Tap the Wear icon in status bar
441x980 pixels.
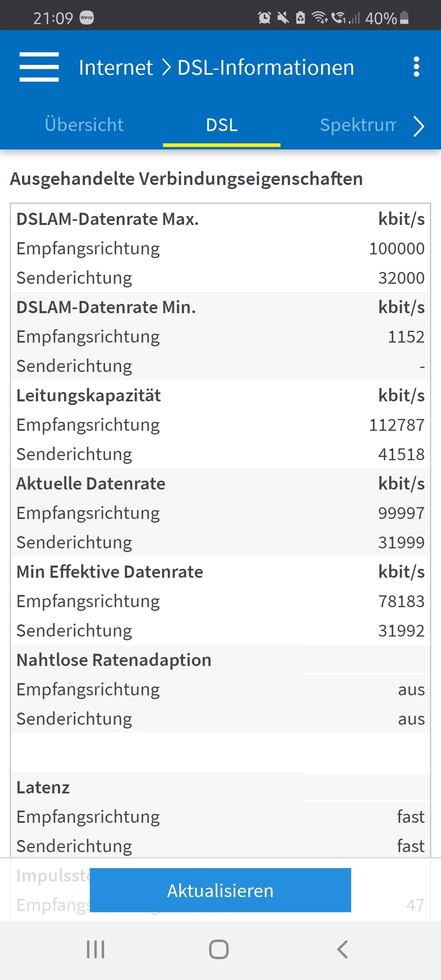coord(87,18)
